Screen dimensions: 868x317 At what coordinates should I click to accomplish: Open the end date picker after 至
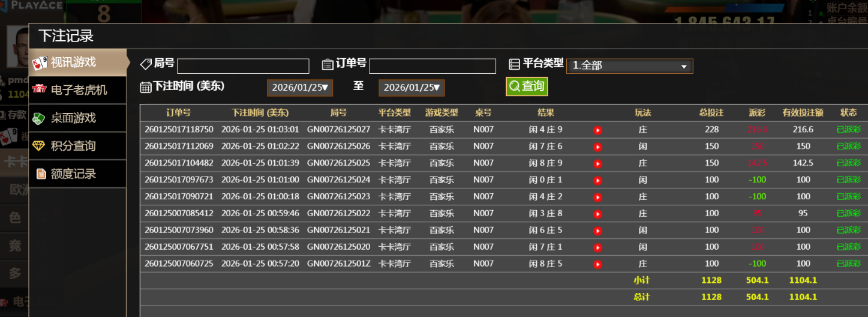click(412, 88)
